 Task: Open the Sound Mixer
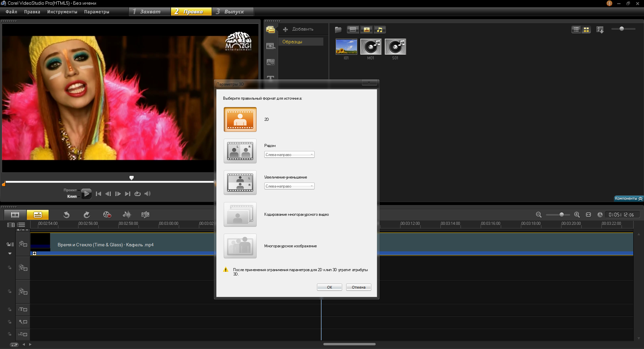pyautogui.click(x=127, y=215)
